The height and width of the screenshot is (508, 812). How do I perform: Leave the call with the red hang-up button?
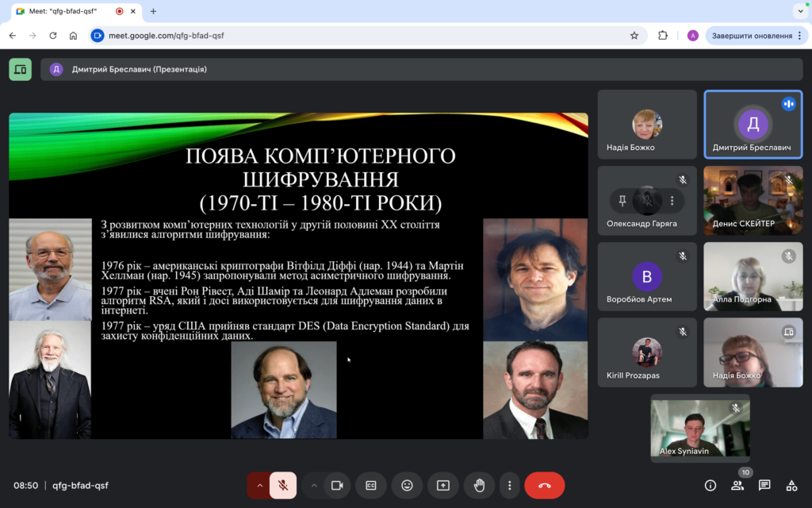click(544, 485)
